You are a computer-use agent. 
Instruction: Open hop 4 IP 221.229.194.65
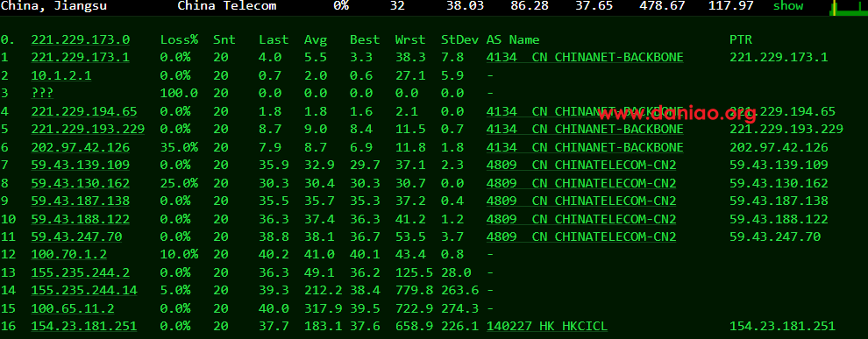coord(84,112)
